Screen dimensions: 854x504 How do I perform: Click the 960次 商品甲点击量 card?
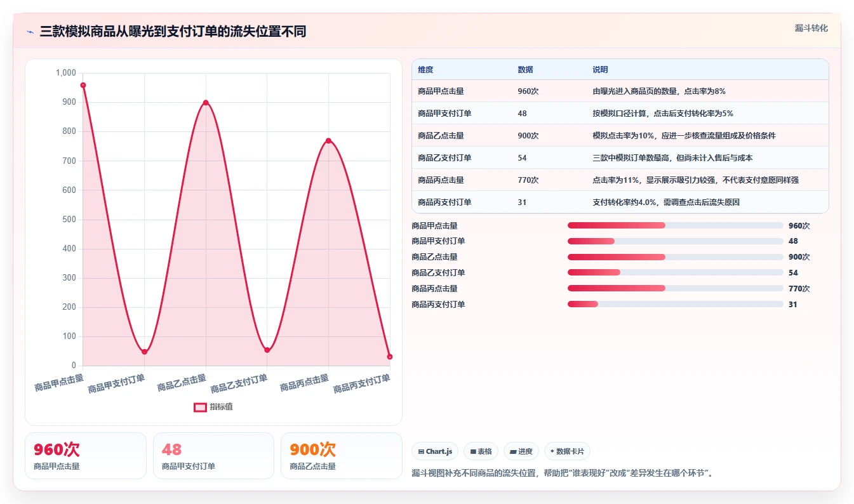86,456
